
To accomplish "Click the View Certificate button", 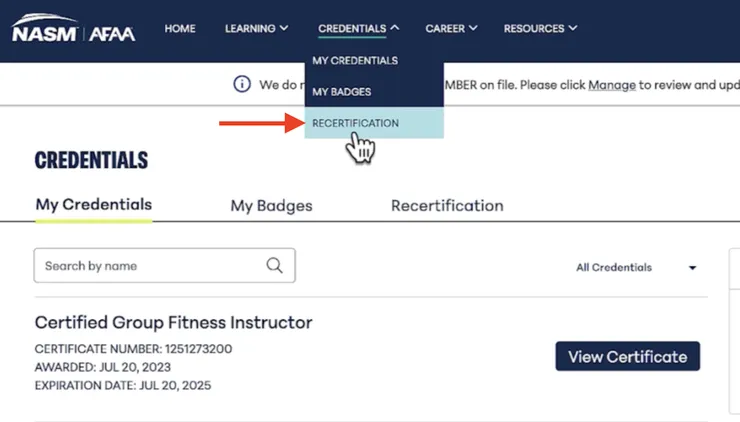I will click(x=627, y=357).
